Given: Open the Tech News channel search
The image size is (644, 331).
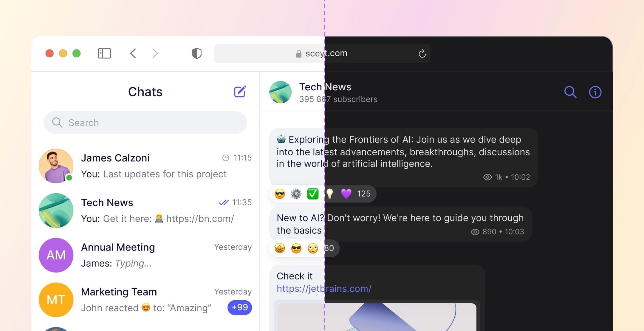Looking at the screenshot, I should click(571, 92).
